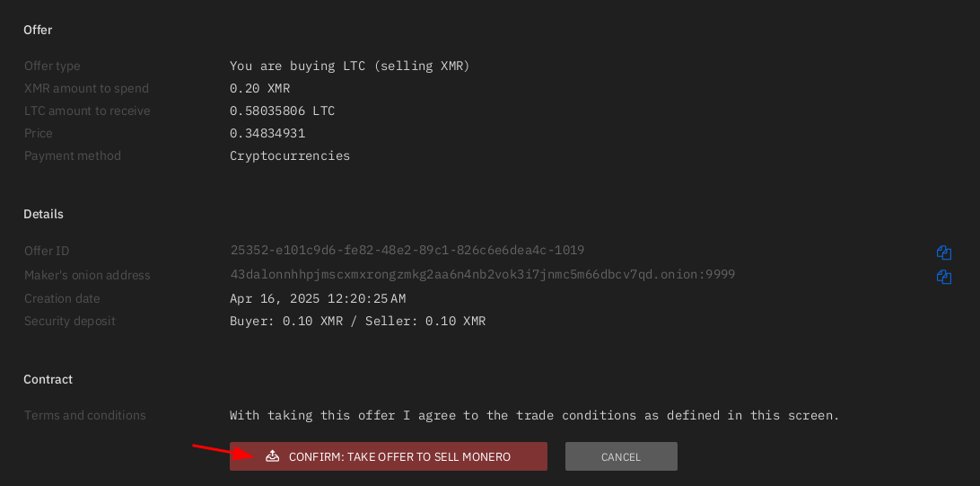The image size is (980, 486).
Task: Click the Maker's onion address text
Action: click(x=483, y=274)
